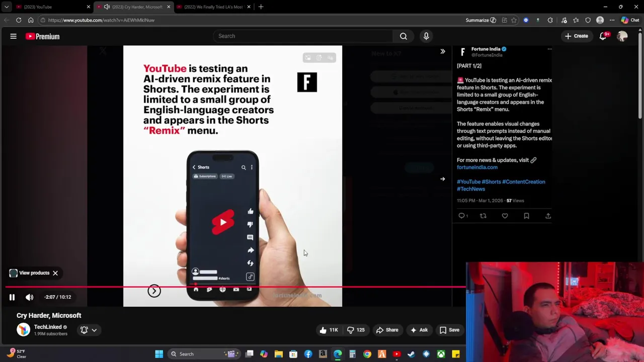Open the weather widget 52°F Clear

click(17, 354)
